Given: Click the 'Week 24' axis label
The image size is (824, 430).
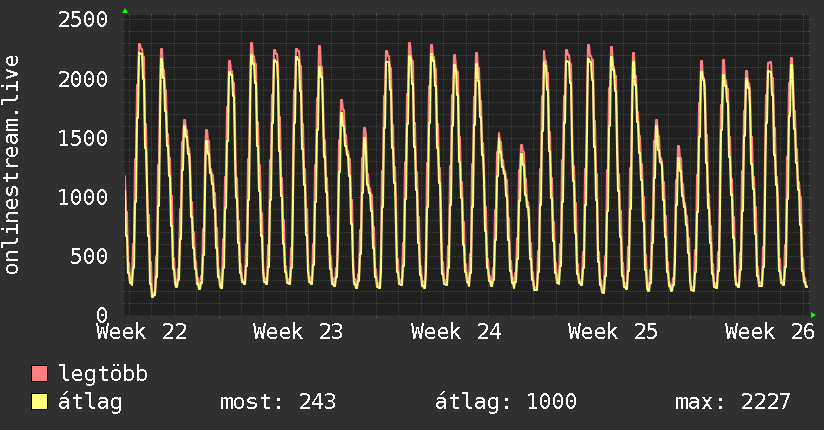Looking at the screenshot, I should point(456,332).
